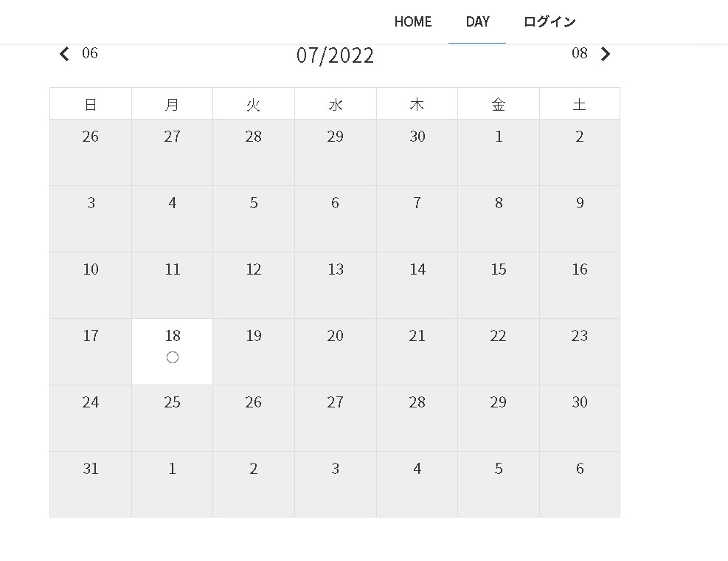Choose the date 13 Wednesday cell

click(336, 284)
